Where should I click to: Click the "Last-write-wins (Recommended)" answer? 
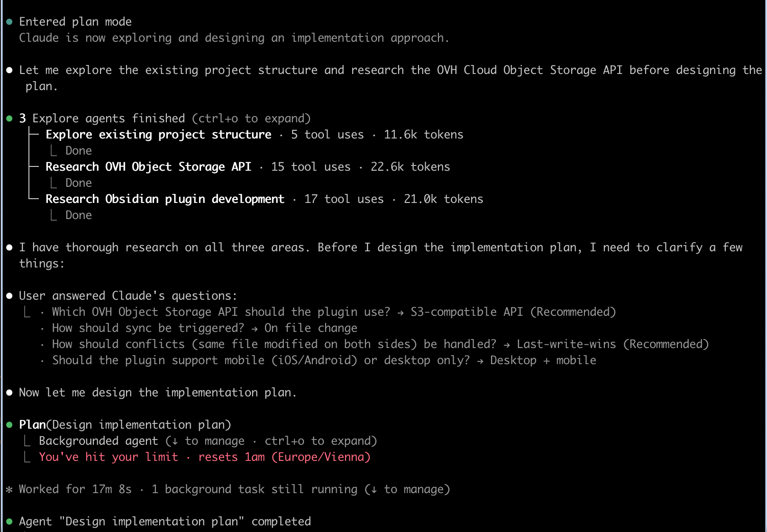tap(612, 344)
